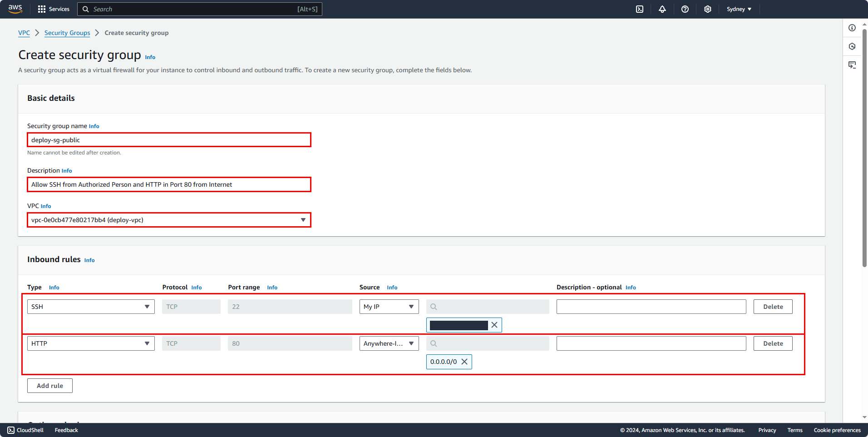Open the VPC selection dropdown
Viewport: 868px width, 437px height.
169,220
